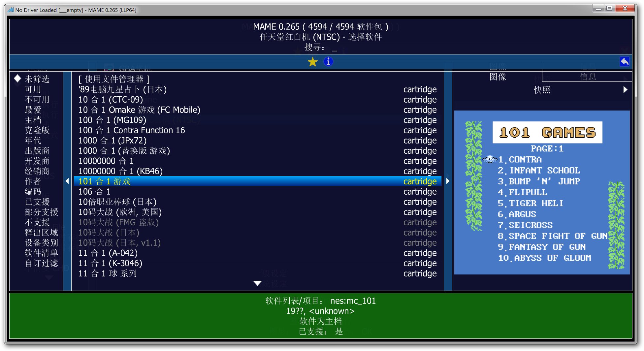The width and height of the screenshot is (644, 351).
Task: Select the 最爱 filter
Action: [33, 110]
